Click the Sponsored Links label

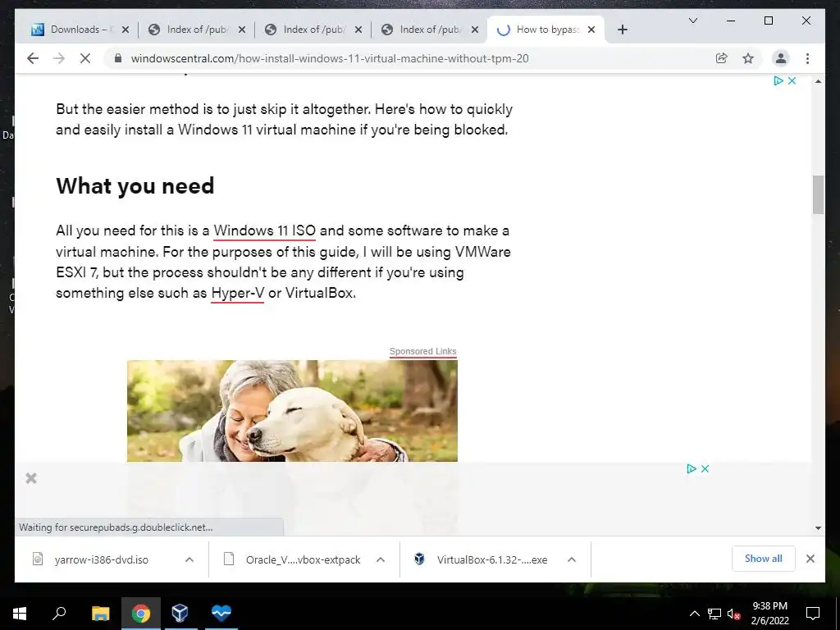point(422,351)
